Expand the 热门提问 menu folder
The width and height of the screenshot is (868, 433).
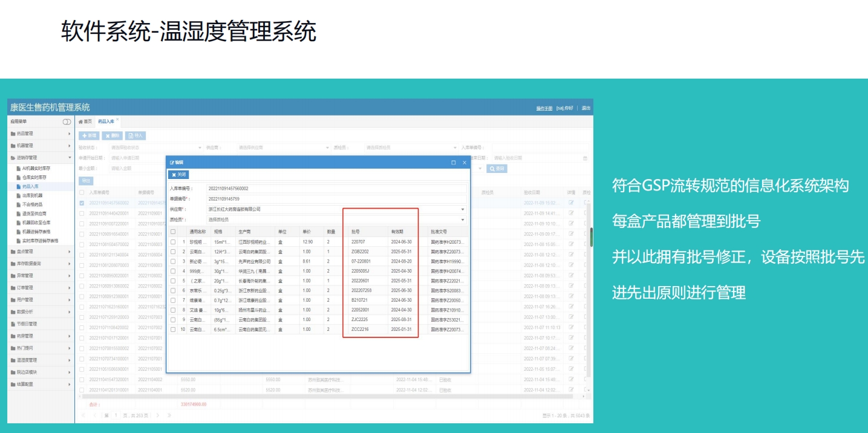tap(41, 348)
